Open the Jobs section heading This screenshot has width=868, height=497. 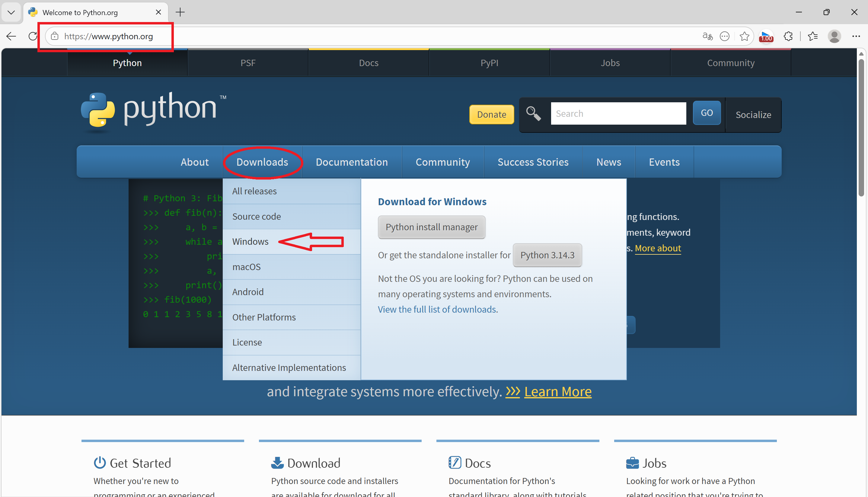pyautogui.click(x=654, y=463)
